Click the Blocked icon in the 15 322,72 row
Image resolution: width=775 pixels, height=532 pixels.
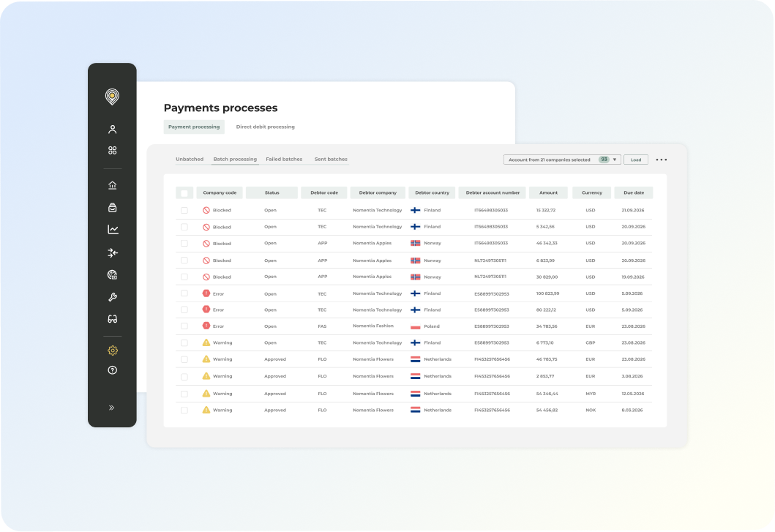point(206,210)
